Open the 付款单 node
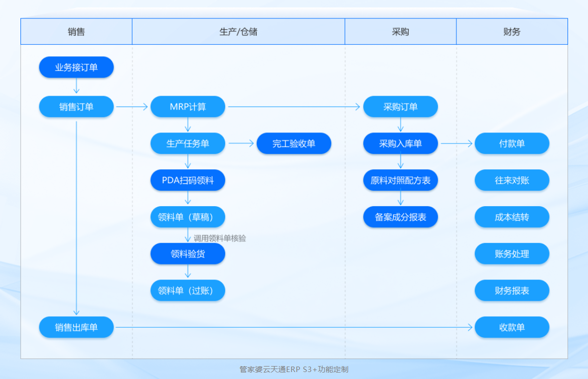The height and width of the screenshot is (379, 588). 512,143
